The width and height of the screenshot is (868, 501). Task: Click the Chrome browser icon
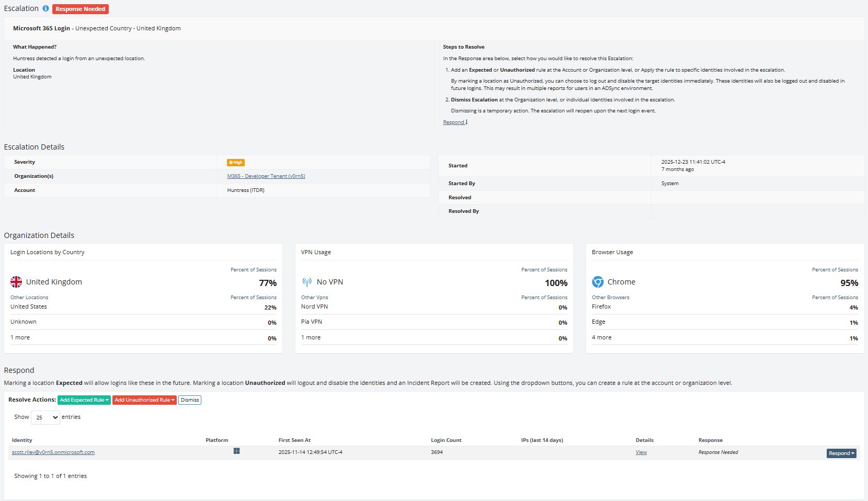point(598,282)
